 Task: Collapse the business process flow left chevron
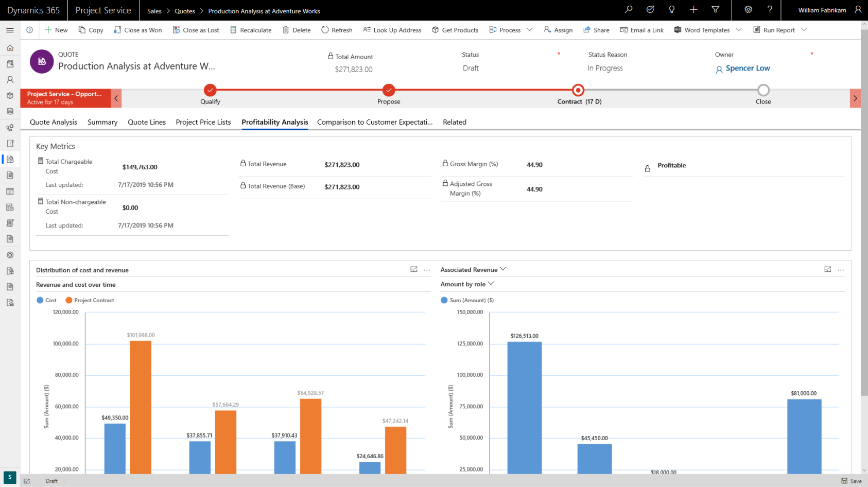(x=116, y=98)
